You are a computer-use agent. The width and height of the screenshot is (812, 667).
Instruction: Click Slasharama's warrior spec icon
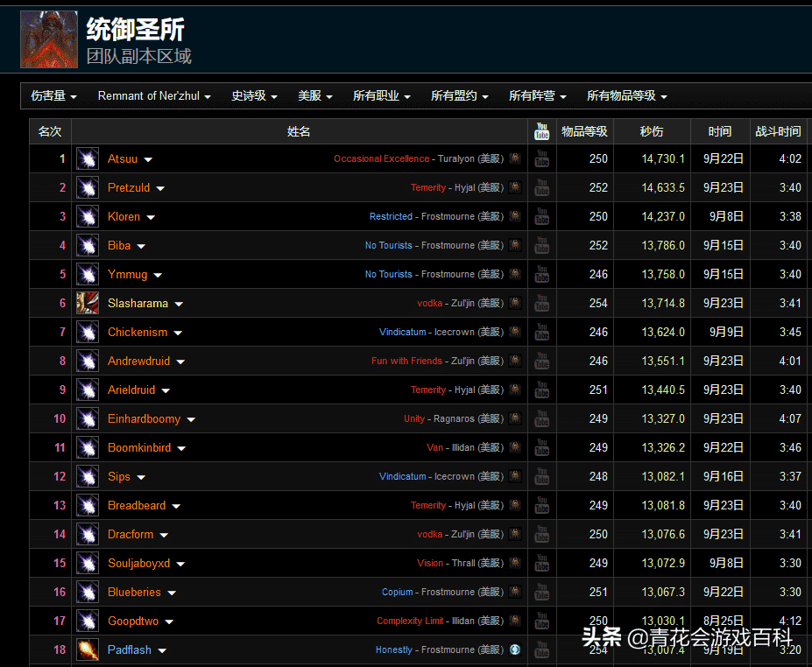pyautogui.click(x=87, y=304)
